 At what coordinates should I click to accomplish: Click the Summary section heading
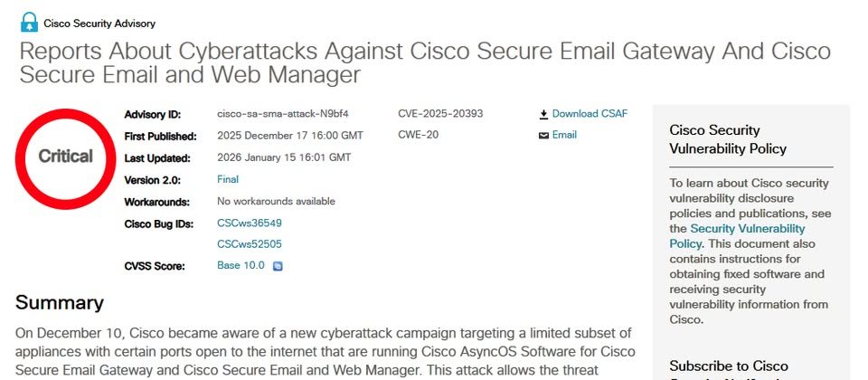coord(60,303)
